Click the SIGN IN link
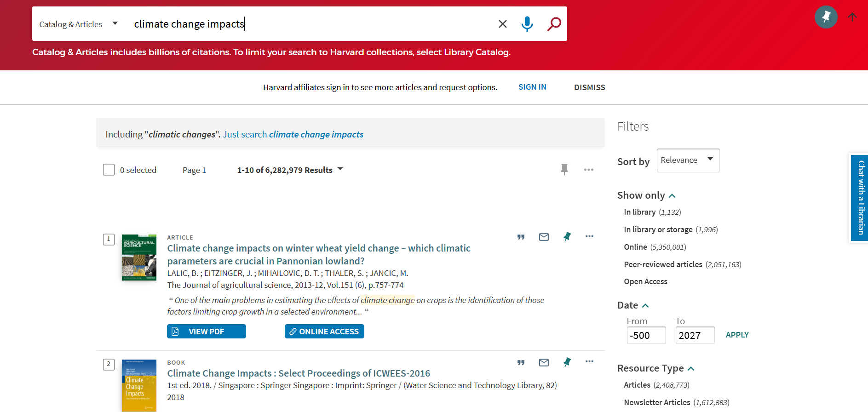Viewport: 868px width, 412px height. (532, 87)
